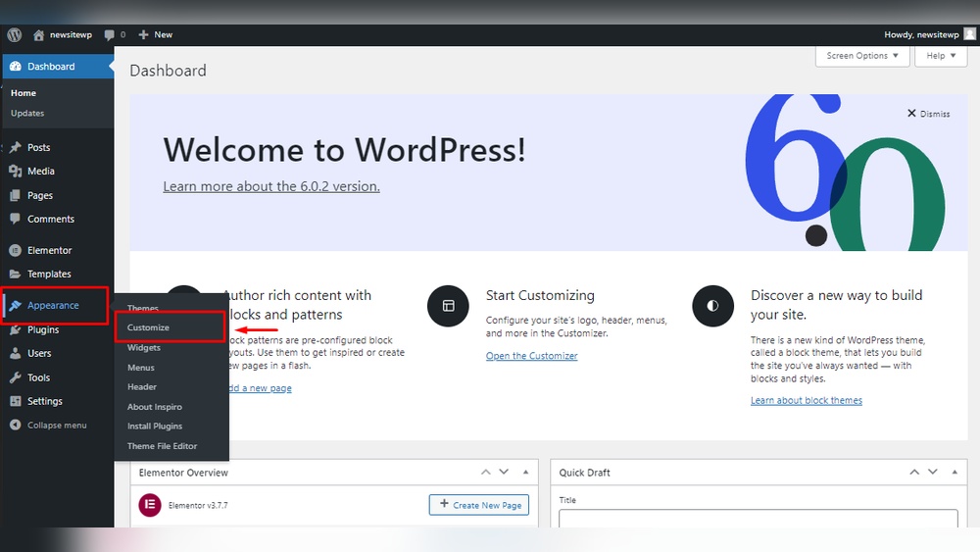Open the Howdy, newsitewp account menu
Viewport: 980px width, 552px height.
[921, 35]
